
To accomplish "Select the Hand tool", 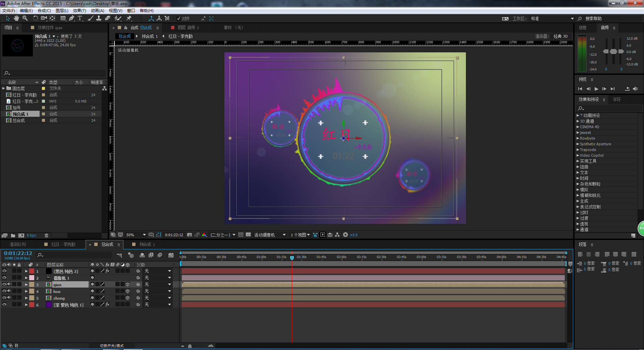I will [16, 18].
